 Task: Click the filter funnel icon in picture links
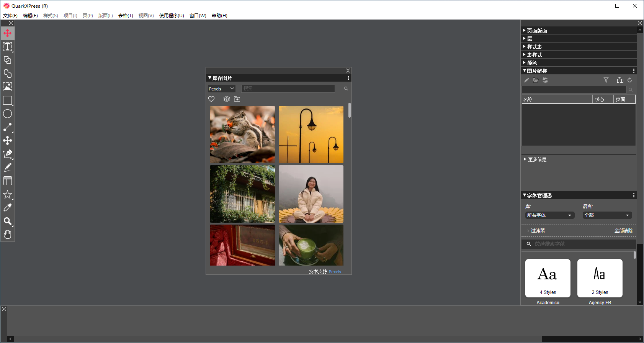606,80
